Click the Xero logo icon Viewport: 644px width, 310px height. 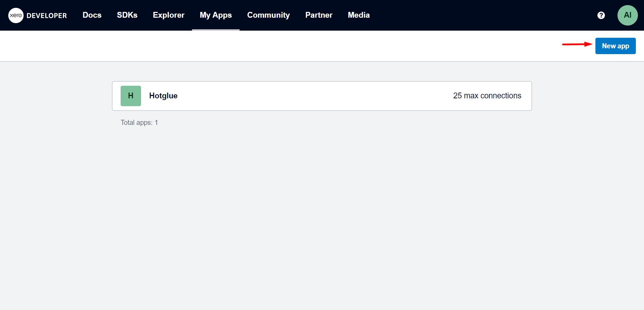tap(16, 15)
